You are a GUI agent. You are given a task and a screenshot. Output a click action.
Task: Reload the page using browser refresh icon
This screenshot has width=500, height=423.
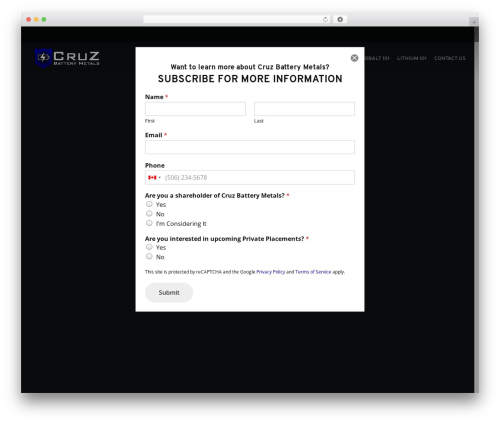(x=325, y=19)
